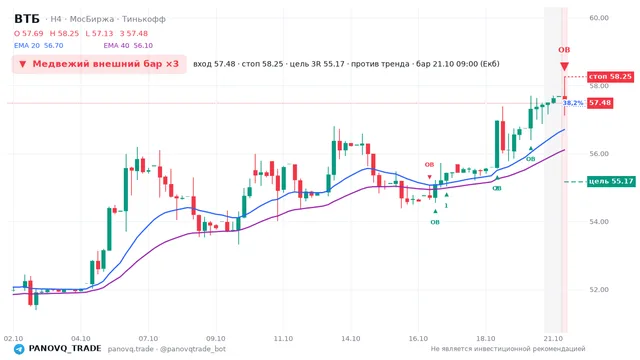The height and width of the screenshot is (360, 640).
Task: Click the 21.10 date axis label
Action: (x=553, y=339)
